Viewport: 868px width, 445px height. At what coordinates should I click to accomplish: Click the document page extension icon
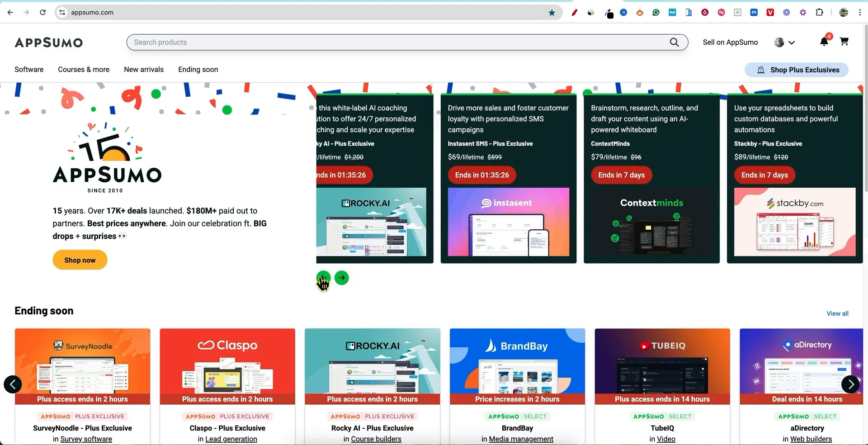click(x=737, y=13)
